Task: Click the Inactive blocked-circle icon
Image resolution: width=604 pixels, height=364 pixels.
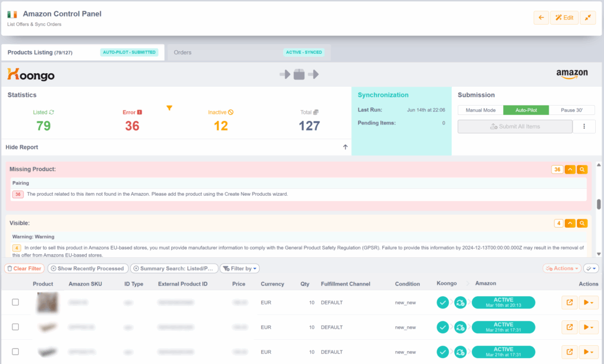Action: tap(231, 112)
